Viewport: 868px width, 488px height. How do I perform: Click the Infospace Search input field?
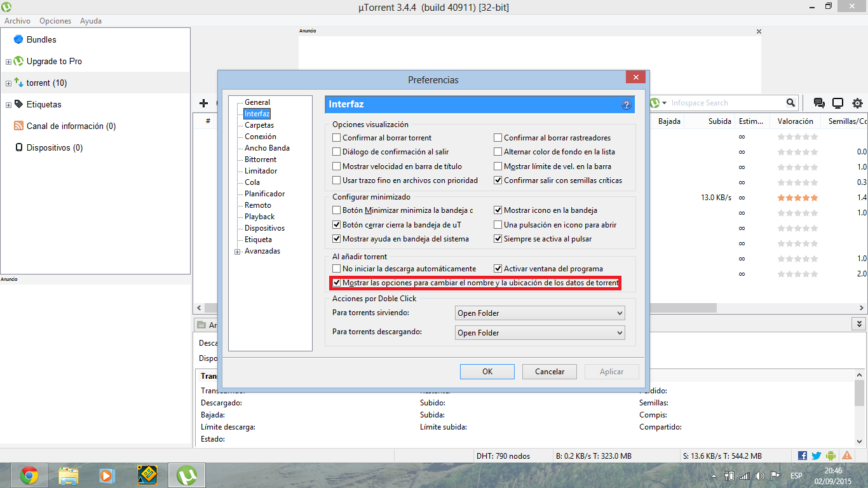[727, 103]
